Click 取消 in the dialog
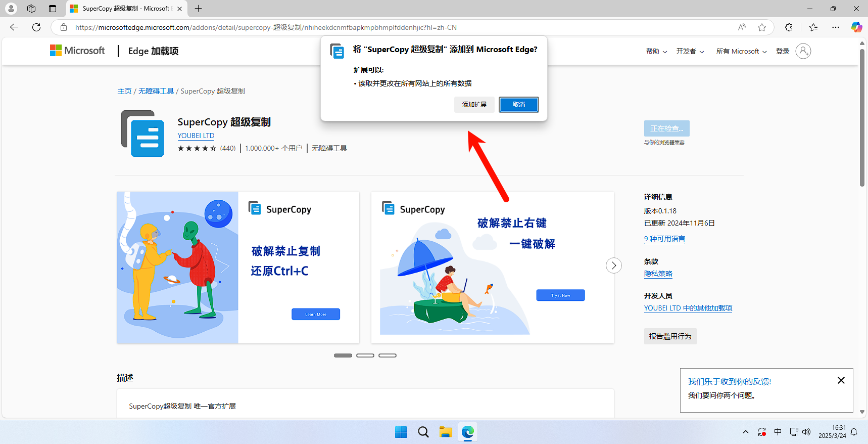 click(x=519, y=105)
